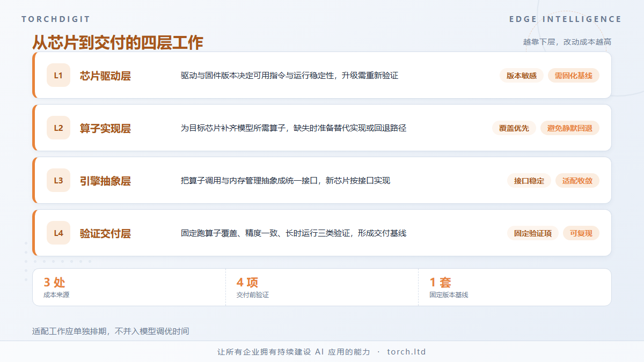Click the L4 layer badge
Viewport: 644px width, 362px height.
tap(58, 233)
